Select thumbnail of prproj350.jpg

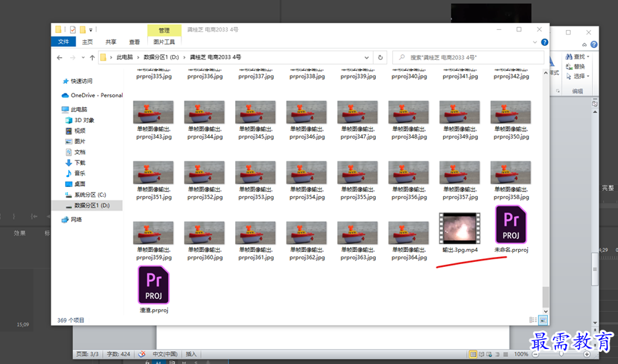click(511, 112)
